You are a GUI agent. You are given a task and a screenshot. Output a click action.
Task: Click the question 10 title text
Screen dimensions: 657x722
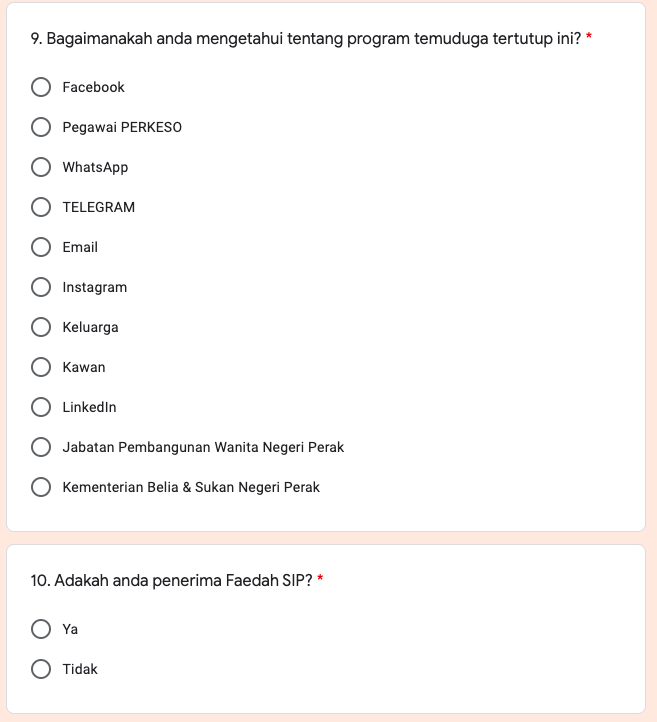click(x=171, y=581)
